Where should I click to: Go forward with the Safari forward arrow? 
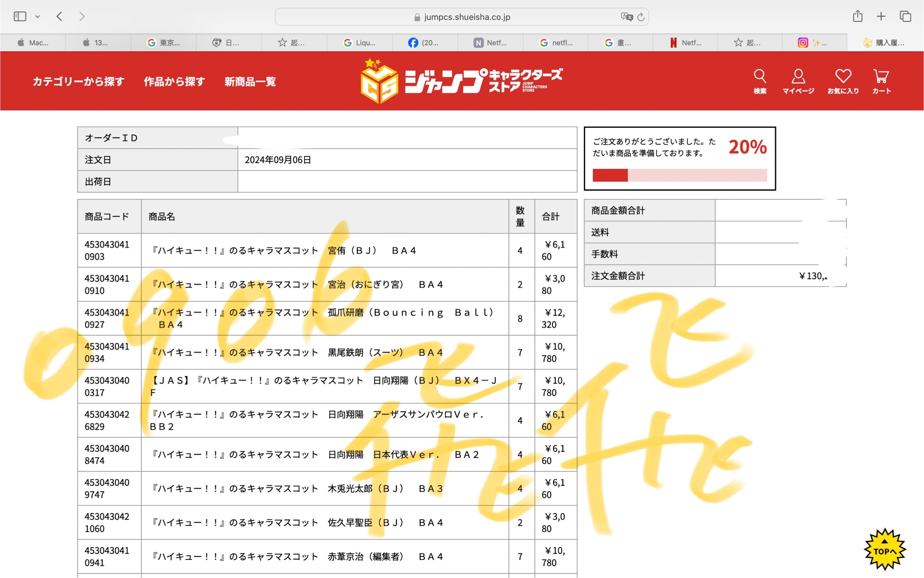82,16
